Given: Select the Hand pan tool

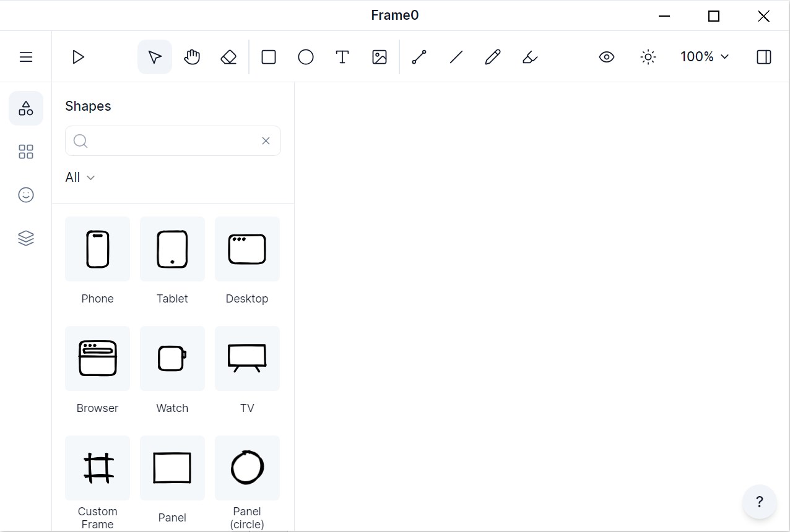Looking at the screenshot, I should pos(192,57).
